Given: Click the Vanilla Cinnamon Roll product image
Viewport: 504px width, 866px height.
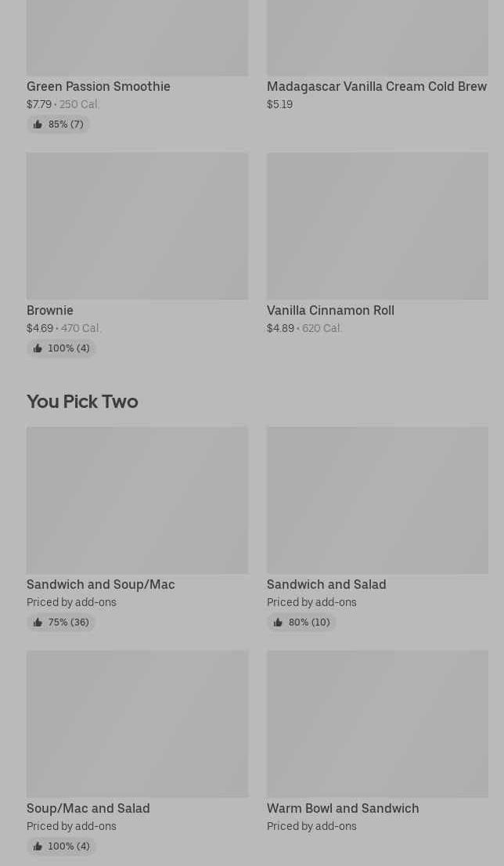Looking at the screenshot, I should [x=377, y=226].
